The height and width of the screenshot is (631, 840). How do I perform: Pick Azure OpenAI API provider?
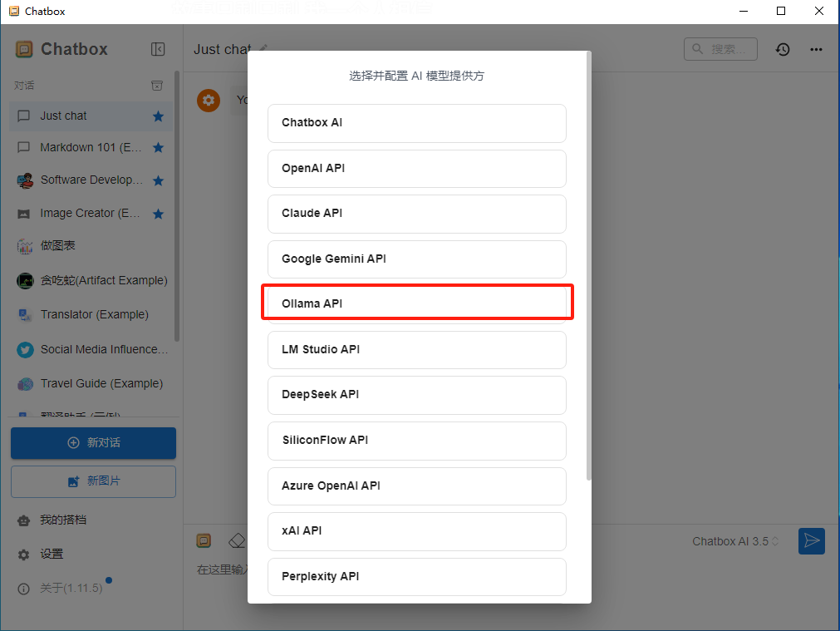(417, 486)
